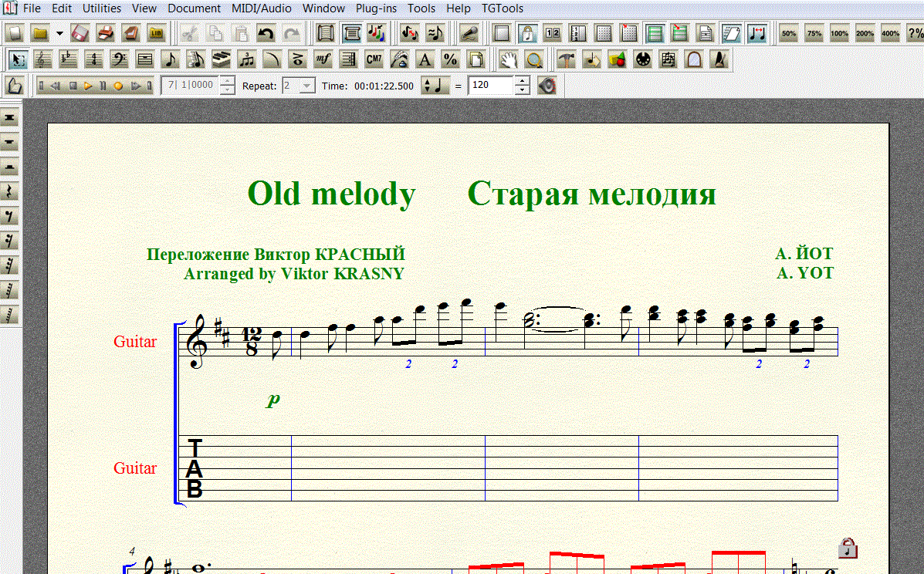Select the Selection tool arrow icon
Viewport: 924px width, 574px height.
pos(18,59)
